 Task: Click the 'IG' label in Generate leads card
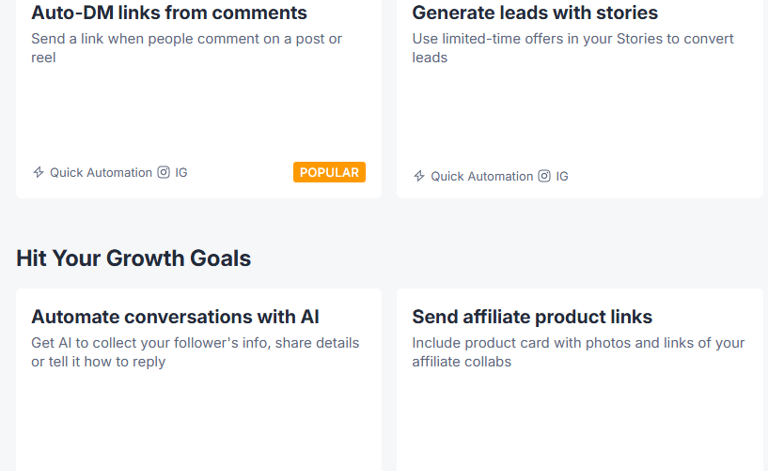coord(562,176)
